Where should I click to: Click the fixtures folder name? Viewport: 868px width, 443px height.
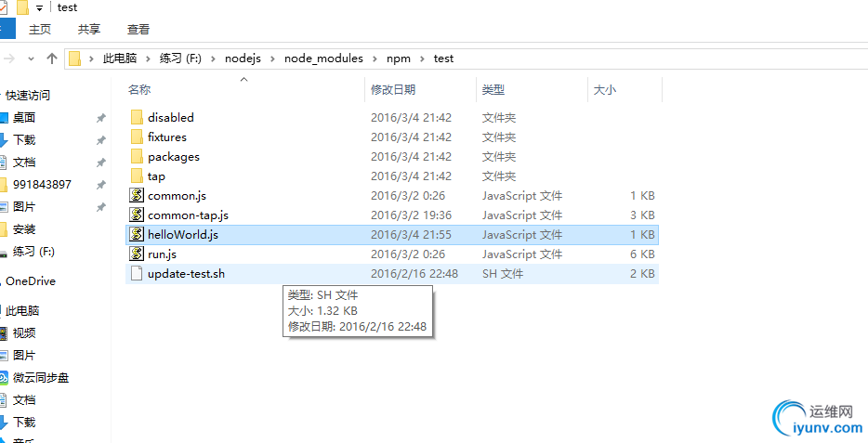(167, 137)
